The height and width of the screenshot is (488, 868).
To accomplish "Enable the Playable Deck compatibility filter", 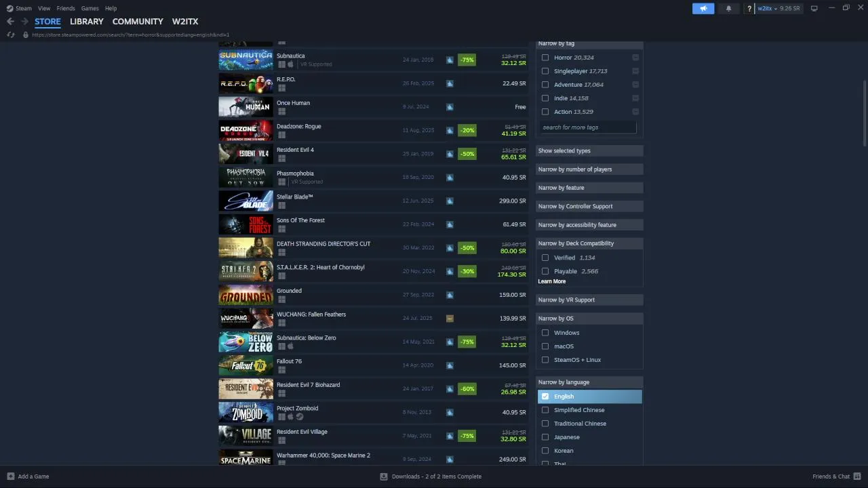I will click(x=545, y=271).
